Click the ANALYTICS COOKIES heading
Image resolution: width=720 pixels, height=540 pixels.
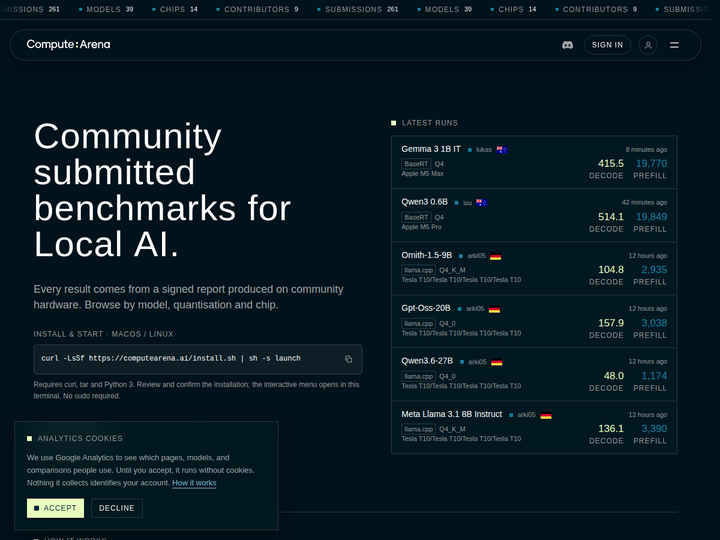click(x=80, y=439)
